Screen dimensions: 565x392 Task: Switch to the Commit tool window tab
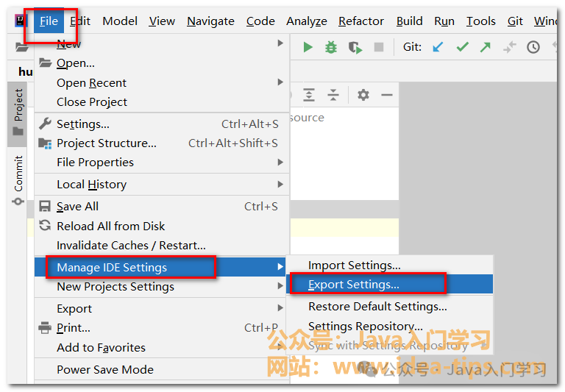(18, 180)
